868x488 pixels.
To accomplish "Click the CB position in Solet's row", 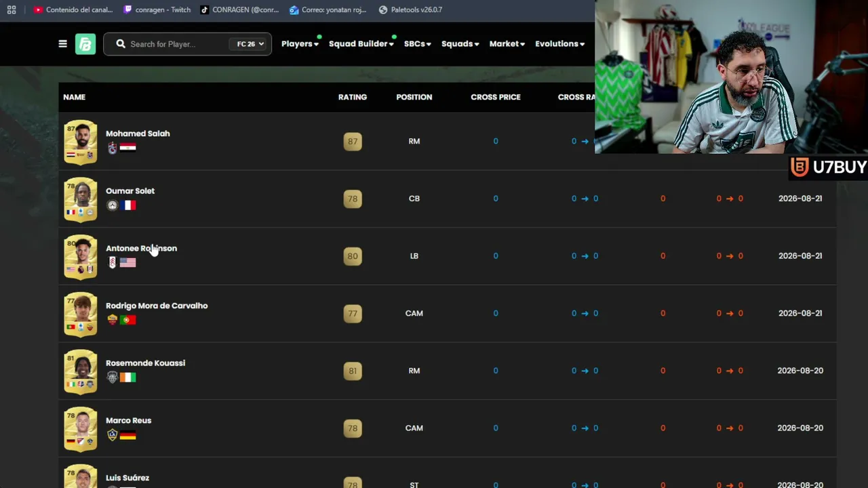I will click(414, 199).
